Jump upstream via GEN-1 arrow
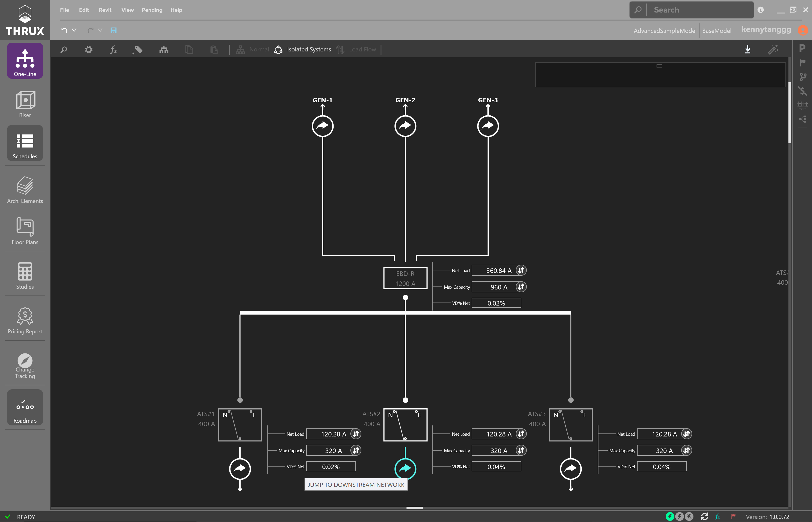The height and width of the screenshot is (522, 812). pyautogui.click(x=323, y=126)
